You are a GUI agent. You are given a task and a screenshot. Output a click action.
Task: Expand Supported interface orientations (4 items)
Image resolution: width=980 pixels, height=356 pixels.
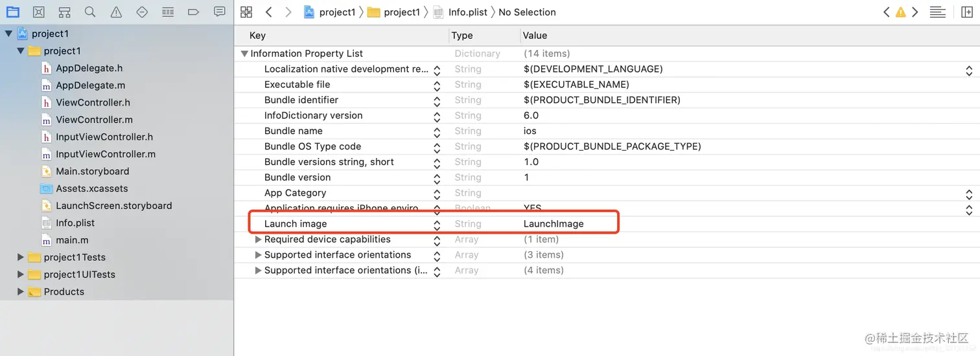tap(259, 271)
